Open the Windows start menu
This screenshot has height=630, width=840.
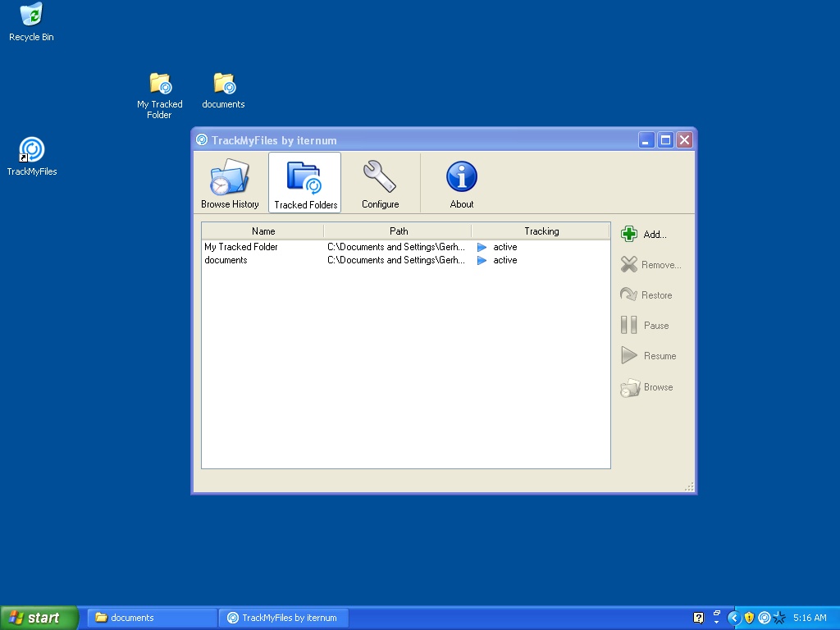pyautogui.click(x=39, y=618)
